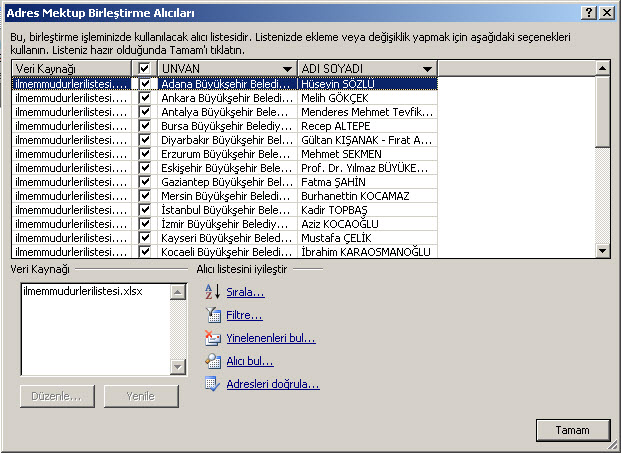Select the Mustafa ÇELİK name cell
Screen dimensions: 621x453
(367, 238)
